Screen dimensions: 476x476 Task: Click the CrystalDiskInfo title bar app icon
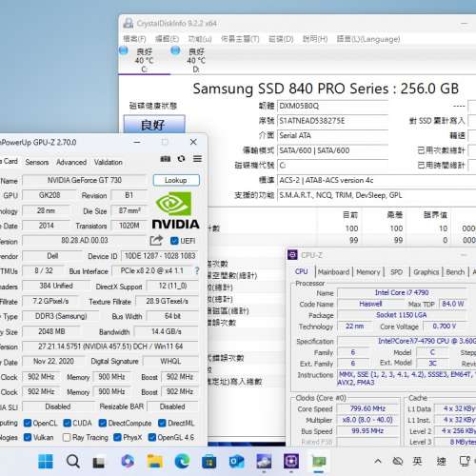(x=129, y=23)
